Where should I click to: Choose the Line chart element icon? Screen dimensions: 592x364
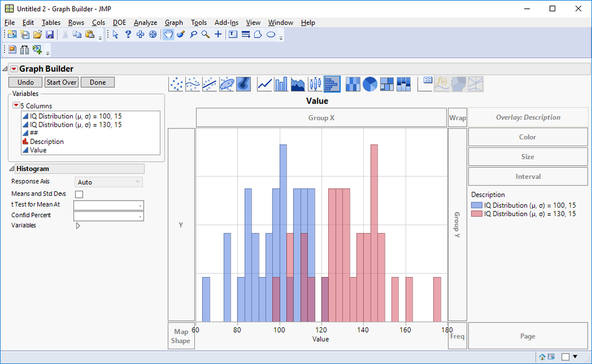(264, 84)
